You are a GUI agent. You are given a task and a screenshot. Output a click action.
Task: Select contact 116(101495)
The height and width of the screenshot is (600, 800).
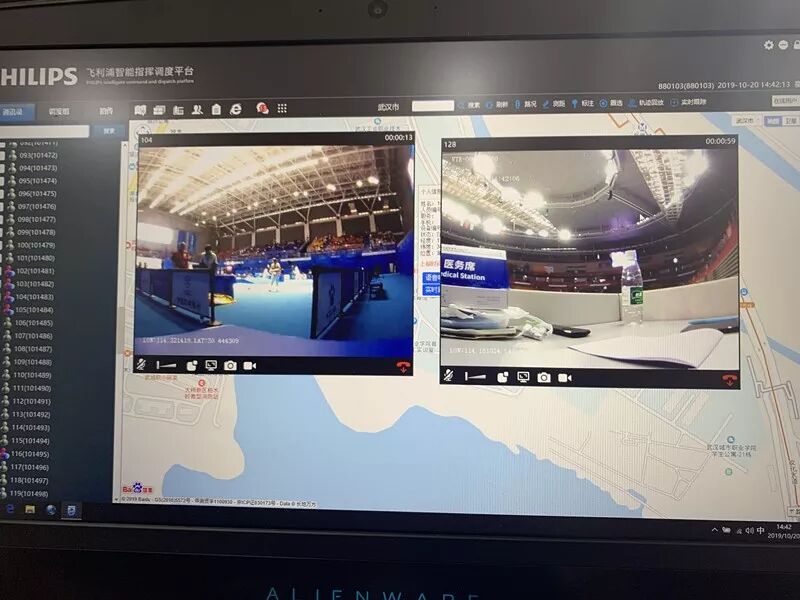pos(30,454)
